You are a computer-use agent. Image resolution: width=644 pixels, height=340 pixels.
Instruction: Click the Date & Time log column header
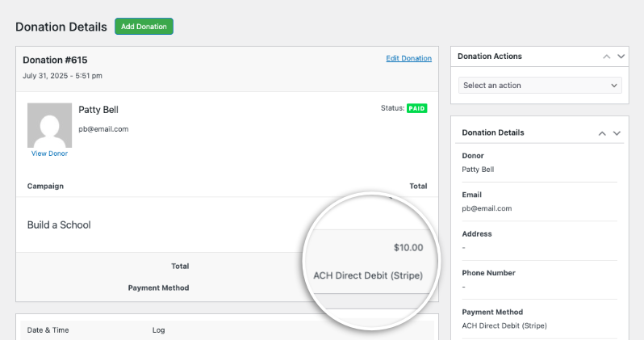click(48, 330)
